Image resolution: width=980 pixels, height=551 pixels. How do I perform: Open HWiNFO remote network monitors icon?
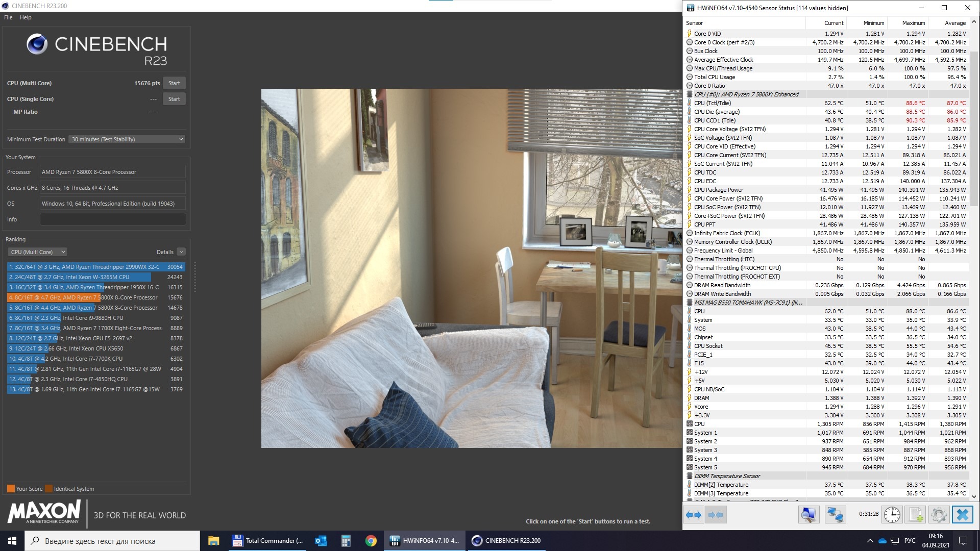[835, 515]
